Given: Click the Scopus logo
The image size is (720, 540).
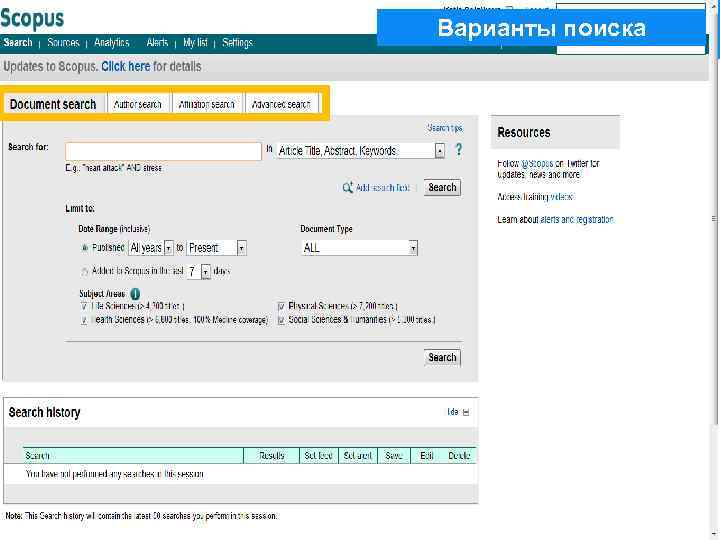Looking at the screenshot, I should 32,19.
